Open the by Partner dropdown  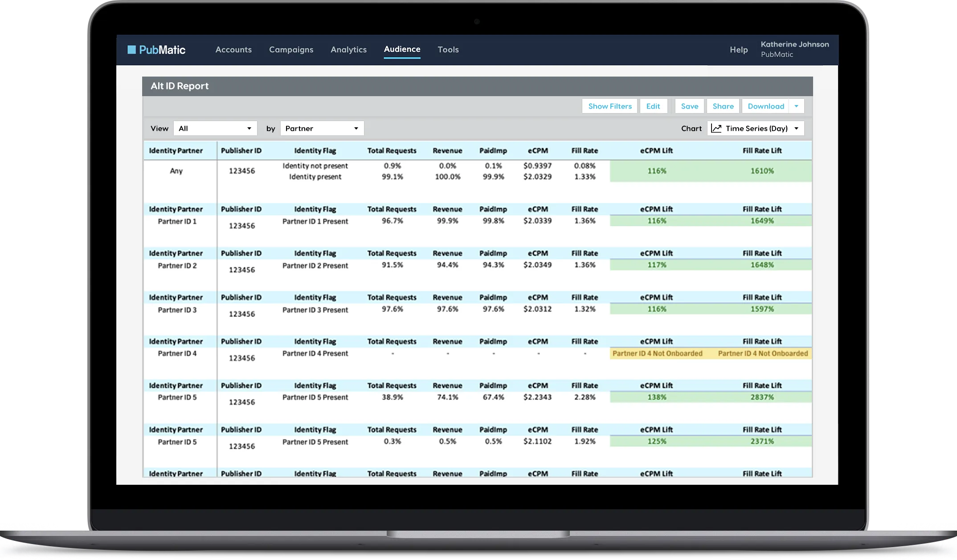click(322, 128)
